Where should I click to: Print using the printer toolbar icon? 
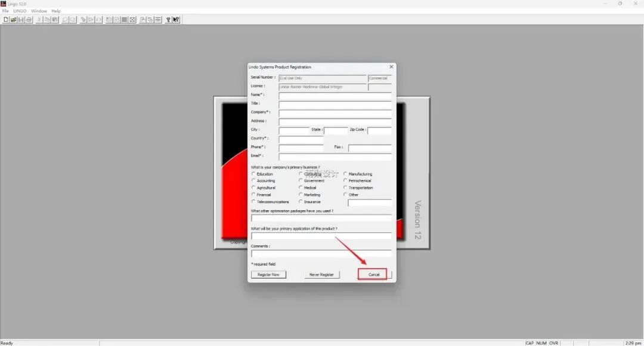29,19
